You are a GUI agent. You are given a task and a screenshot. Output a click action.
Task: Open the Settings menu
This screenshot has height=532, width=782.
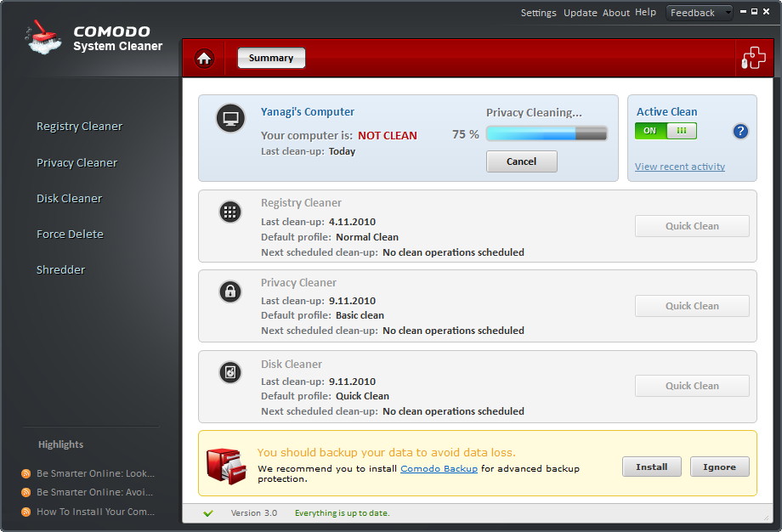click(x=539, y=12)
